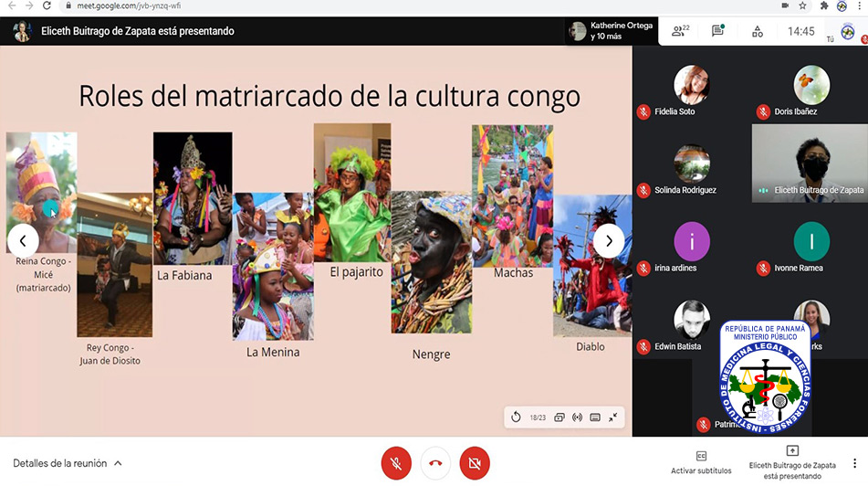
Task: Click the muted mic icon beside irina ardines
Action: [643, 269]
